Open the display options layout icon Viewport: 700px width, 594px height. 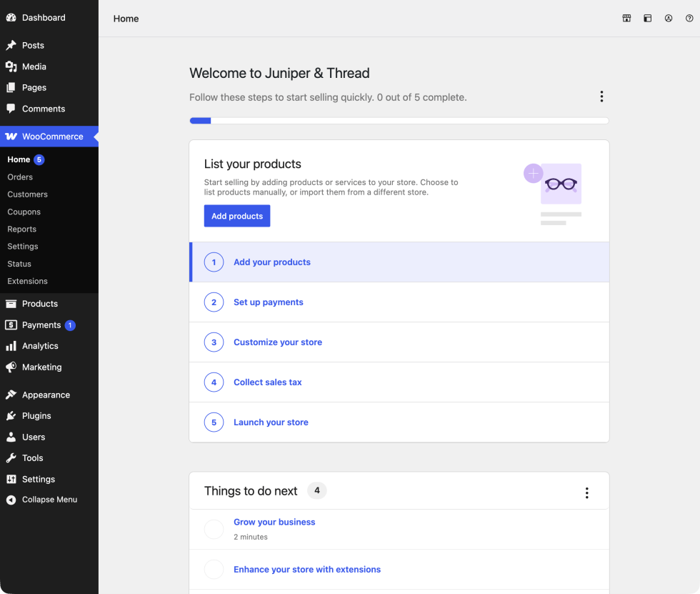click(648, 19)
